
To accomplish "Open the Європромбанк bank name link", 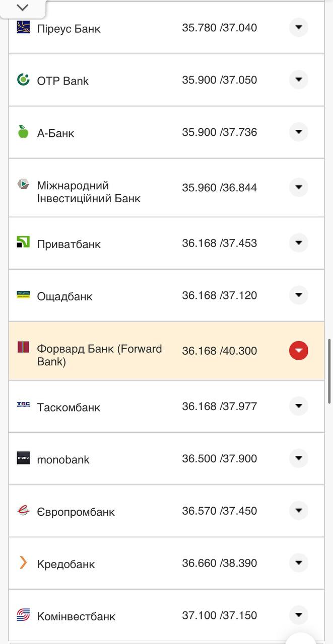I will [76, 512].
